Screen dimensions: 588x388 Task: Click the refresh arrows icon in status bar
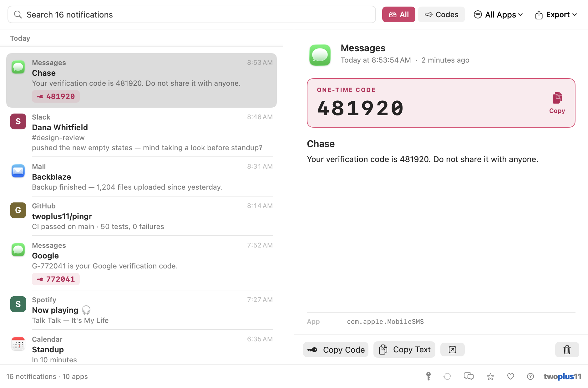(448, 376)
